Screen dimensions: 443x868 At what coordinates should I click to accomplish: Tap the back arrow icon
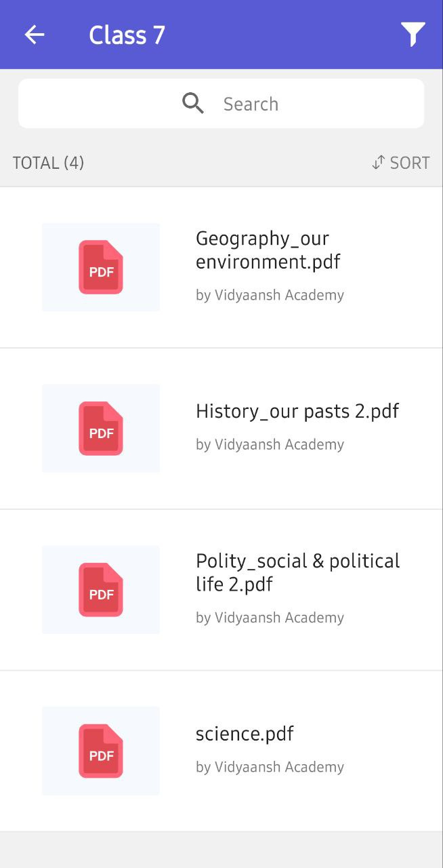tap(35, 35)
